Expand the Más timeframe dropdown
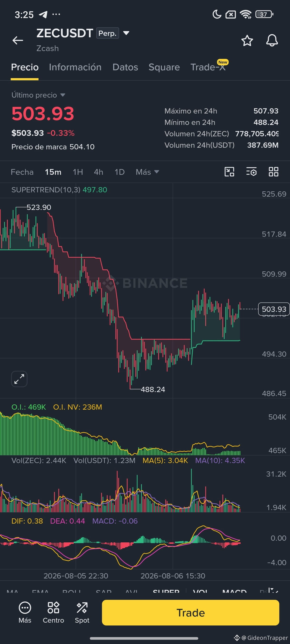This screenshot has height=644, width=290. [147, 172]
